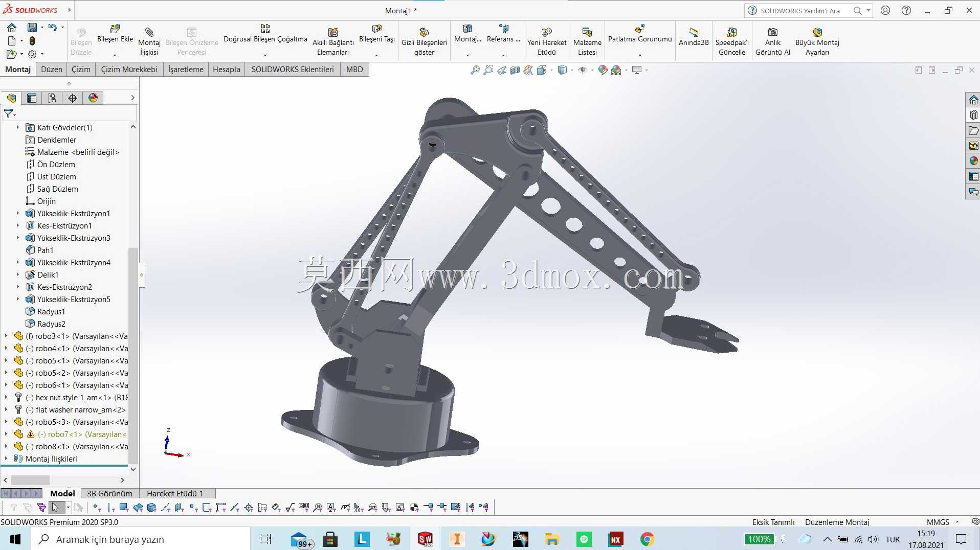Open Anında3B tool

694,37
